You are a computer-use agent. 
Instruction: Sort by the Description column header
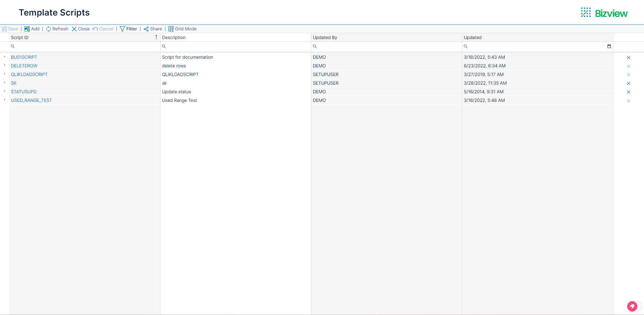(236, 37)
